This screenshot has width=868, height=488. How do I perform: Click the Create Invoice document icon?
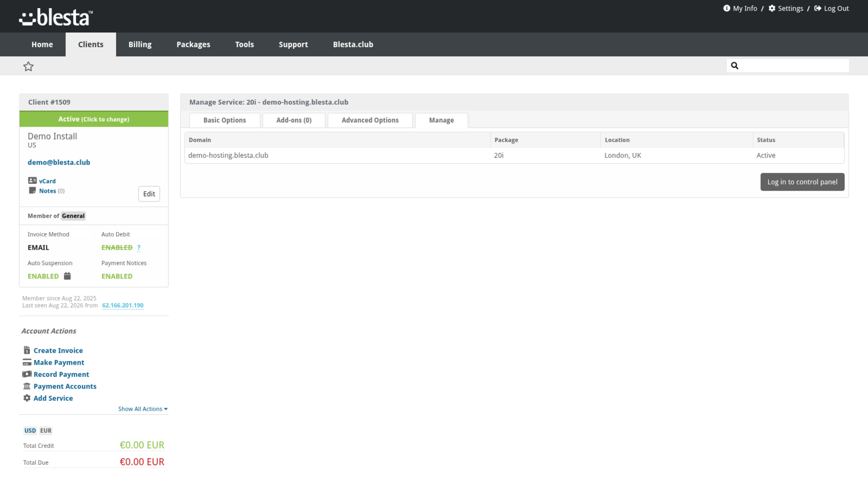(27, 350)
